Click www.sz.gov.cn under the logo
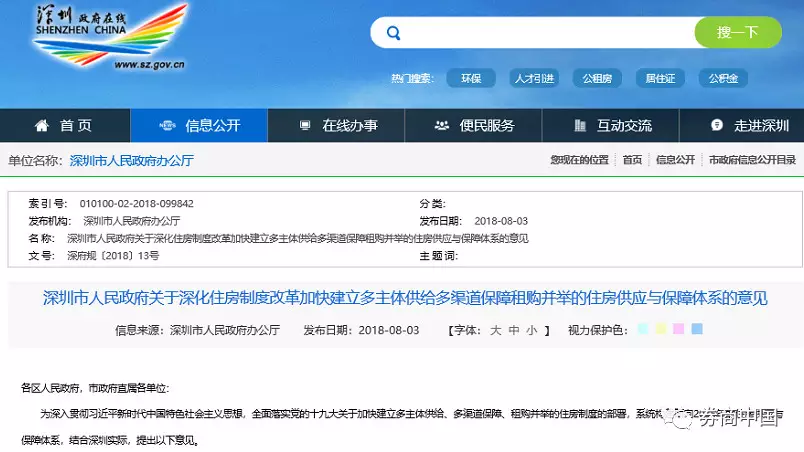This screenshot has width=804, height=452. [x=149, y=65]
